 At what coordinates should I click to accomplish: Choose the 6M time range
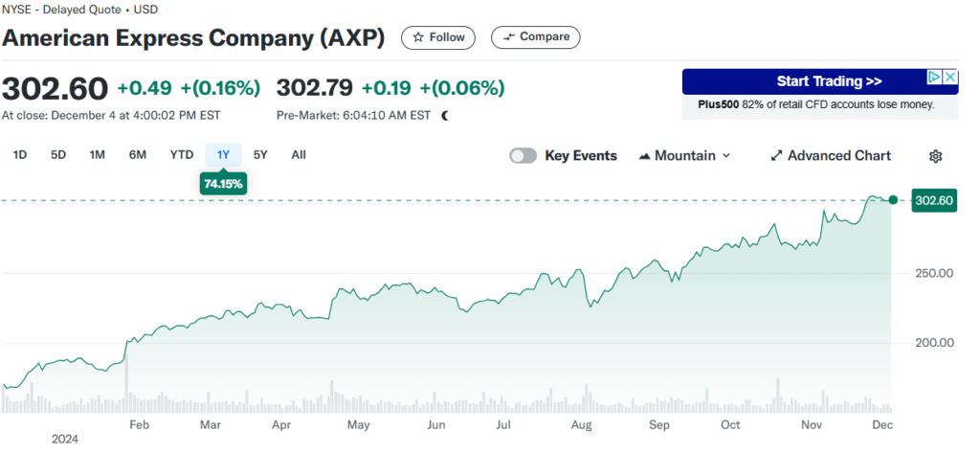click(138, 154)
